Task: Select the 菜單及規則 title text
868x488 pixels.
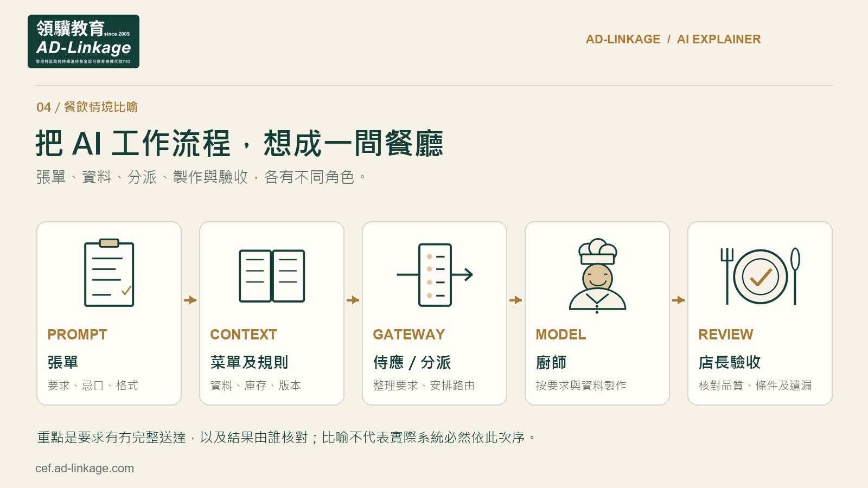Action: tap(249, 362)
